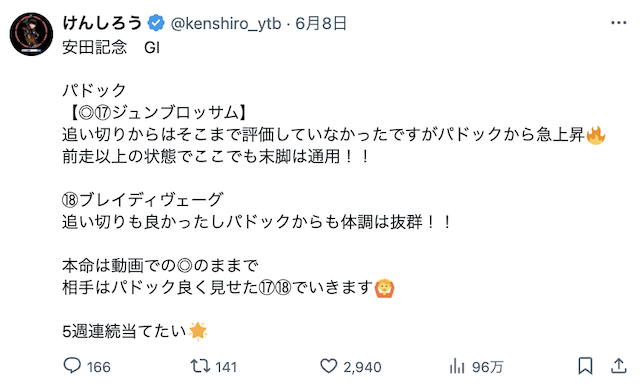Click the post text line 安田記念 GI
This screenshot has height=386, width=640.
click(x=111, y=48)
